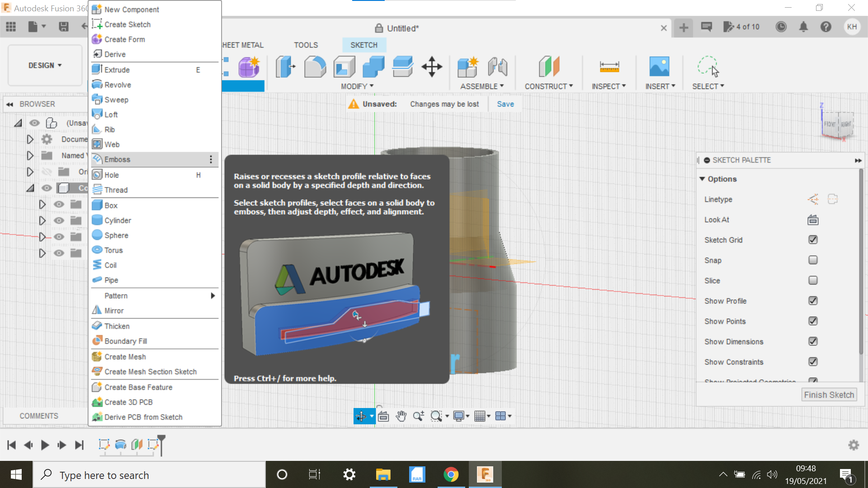The width and height of the screenshot is (868, 488).
Task: Click the Linetype icon in Sketch Palette
Action: coord(812,199)
